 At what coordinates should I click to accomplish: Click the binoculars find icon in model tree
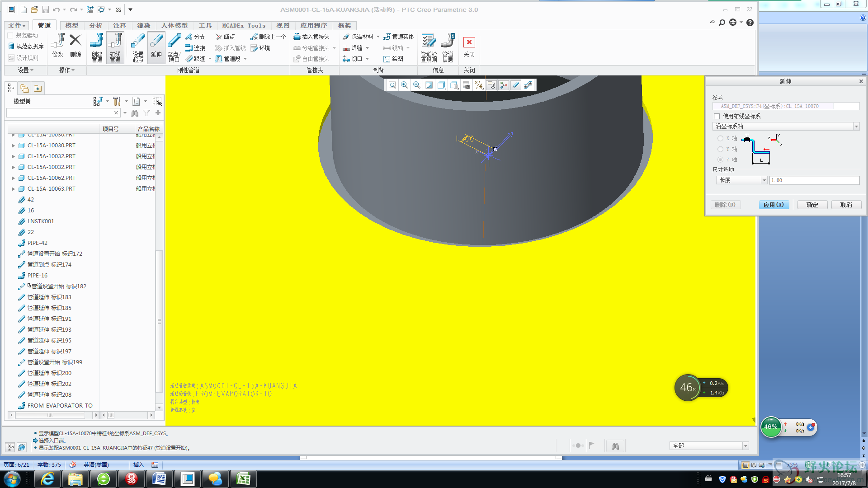135,113
